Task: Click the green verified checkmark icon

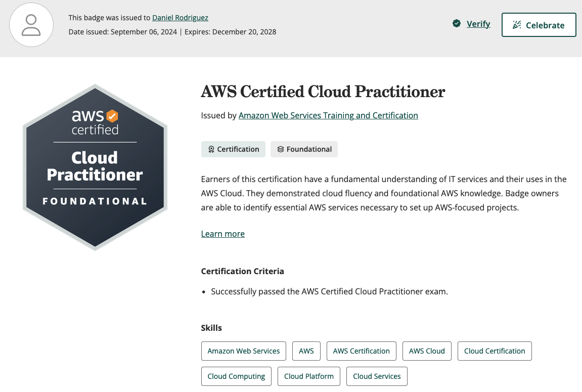Action: (457, 24)
